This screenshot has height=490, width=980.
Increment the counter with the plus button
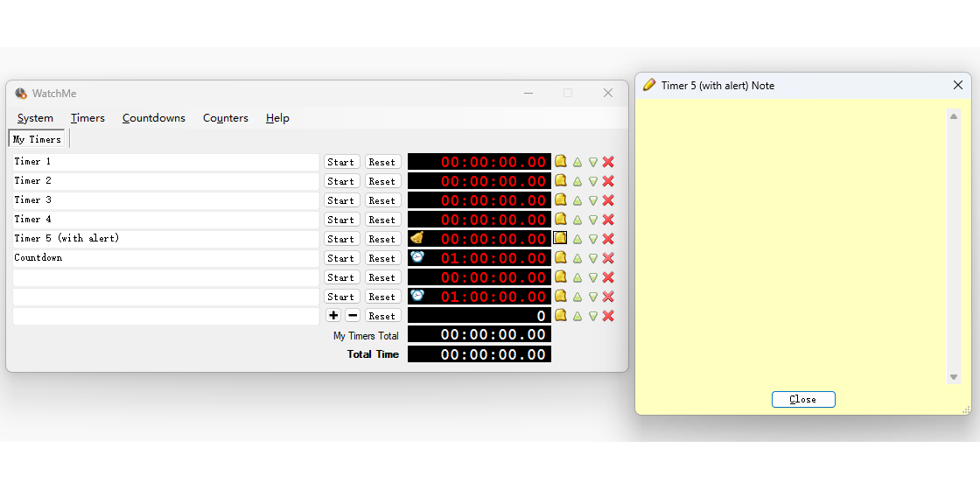pyautogui.click(x=333, y=315)
